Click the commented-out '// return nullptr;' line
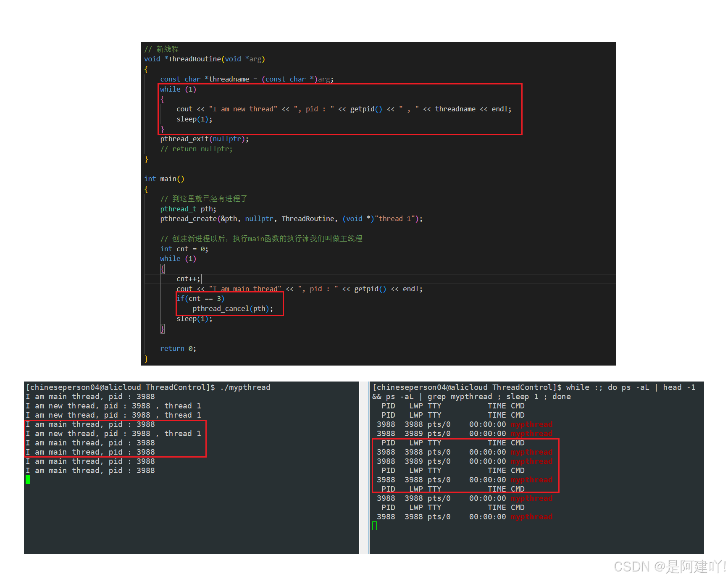 point(196,149)
